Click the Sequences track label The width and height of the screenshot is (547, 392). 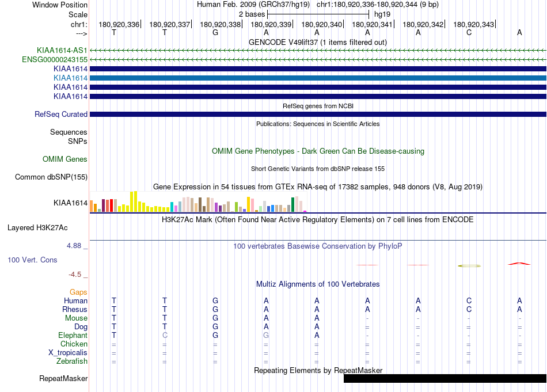point(69,132)
